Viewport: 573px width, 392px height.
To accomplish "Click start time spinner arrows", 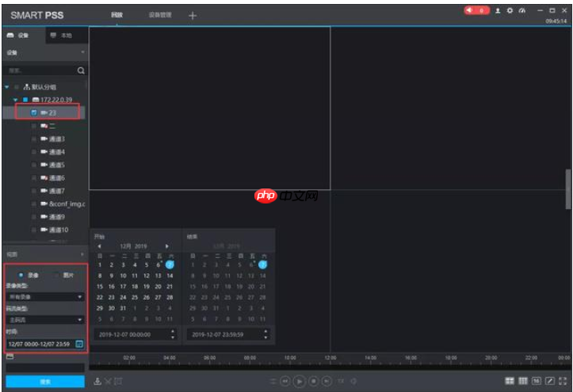I will point(173,334).
